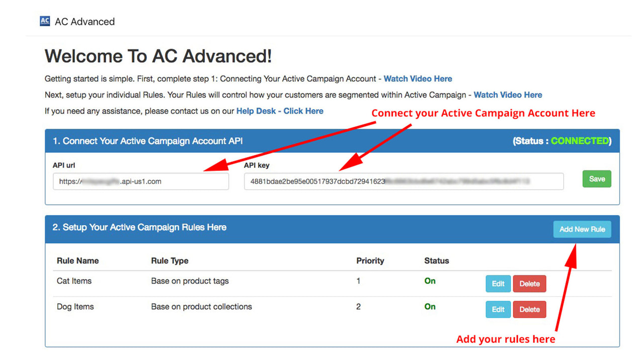This screenshot has width=644, height=362.
Task: Open the Help Desk - Click Here link
Action: 280,111
